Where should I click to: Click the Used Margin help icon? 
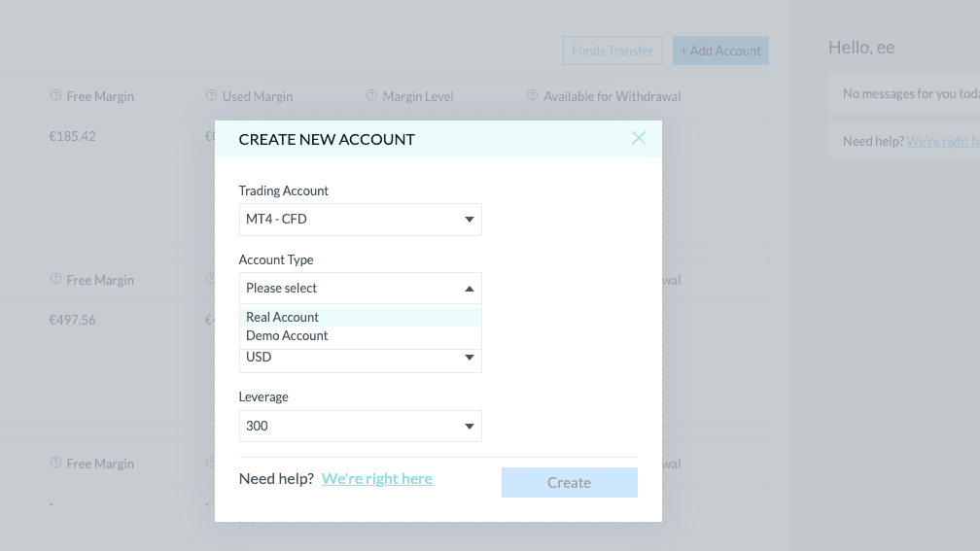(x=211, y=96)
